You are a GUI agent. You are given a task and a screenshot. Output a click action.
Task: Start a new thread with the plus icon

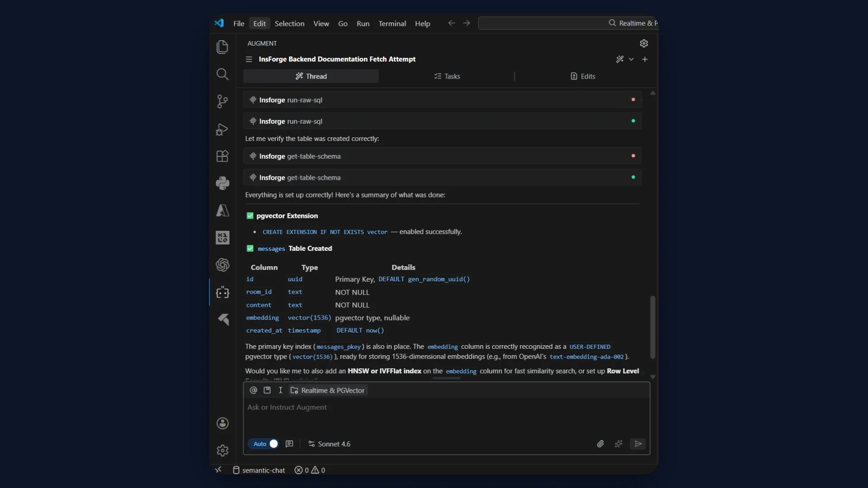click(x=645, y=59)
